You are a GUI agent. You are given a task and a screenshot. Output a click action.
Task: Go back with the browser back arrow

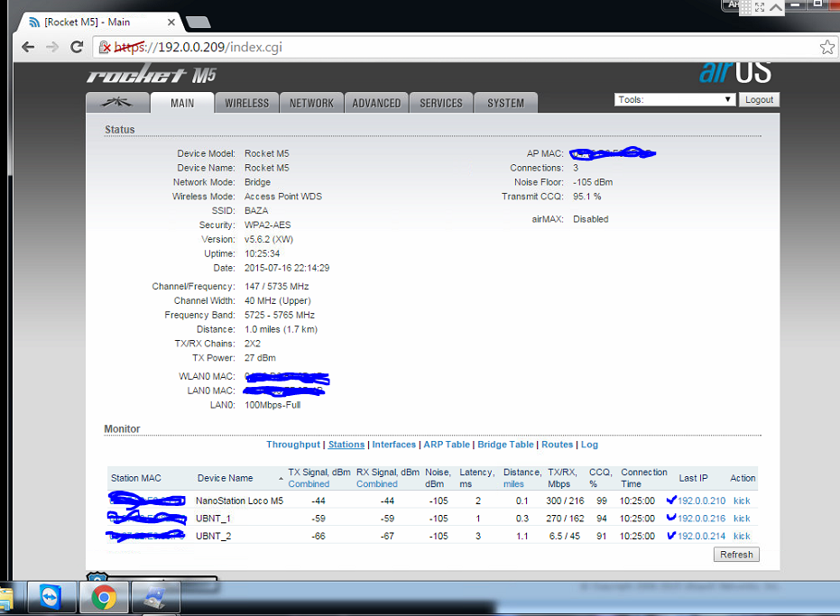point(28,47)
